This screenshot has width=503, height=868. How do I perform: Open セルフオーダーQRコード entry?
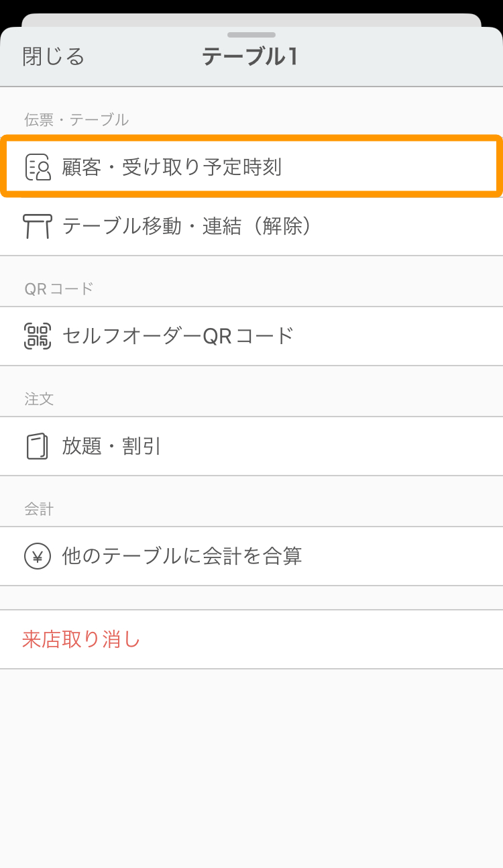[251, 336]
